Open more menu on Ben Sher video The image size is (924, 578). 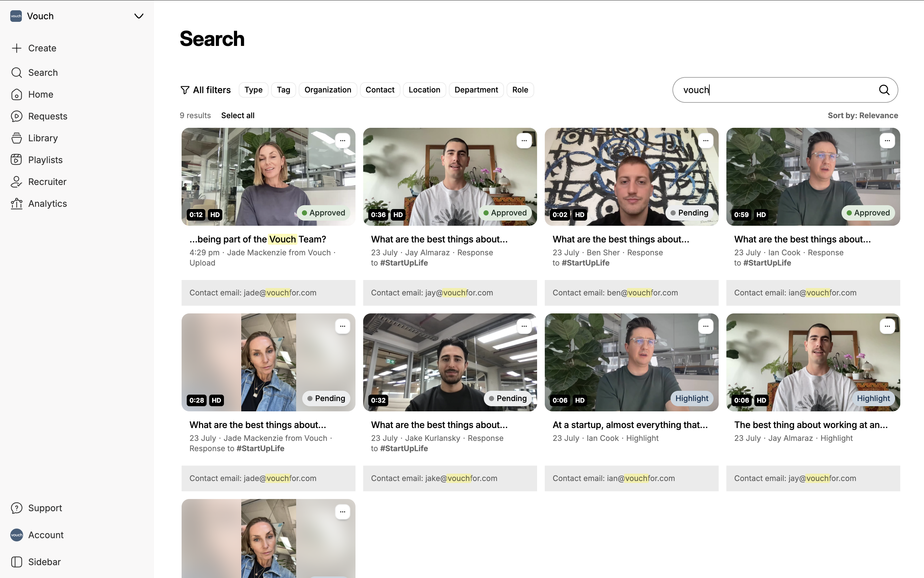pos(706,141)
